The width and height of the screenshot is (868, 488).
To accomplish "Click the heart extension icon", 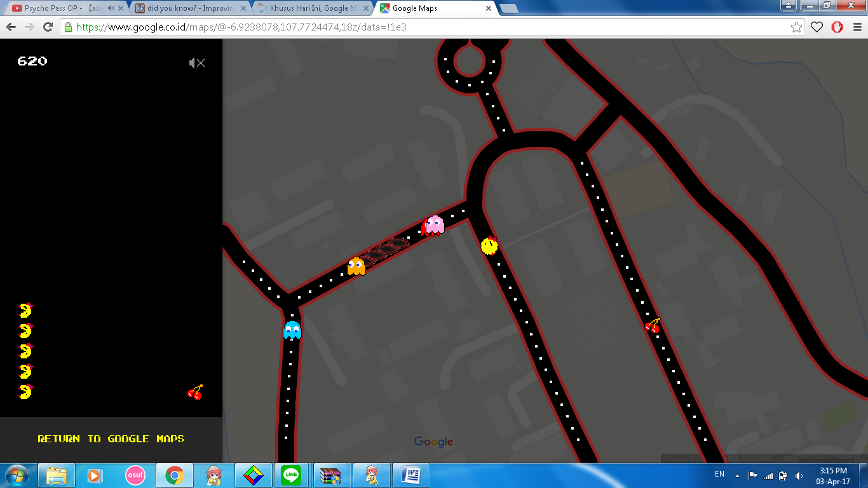I will point(817,27).
